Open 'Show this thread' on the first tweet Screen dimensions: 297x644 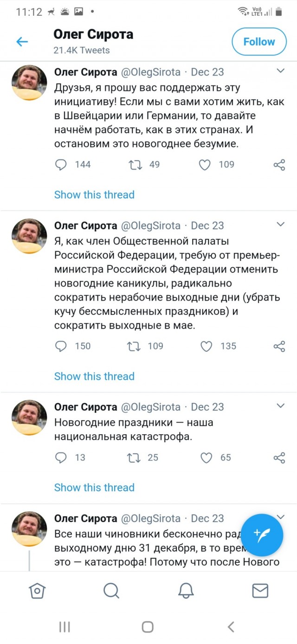tap(94, 195)
